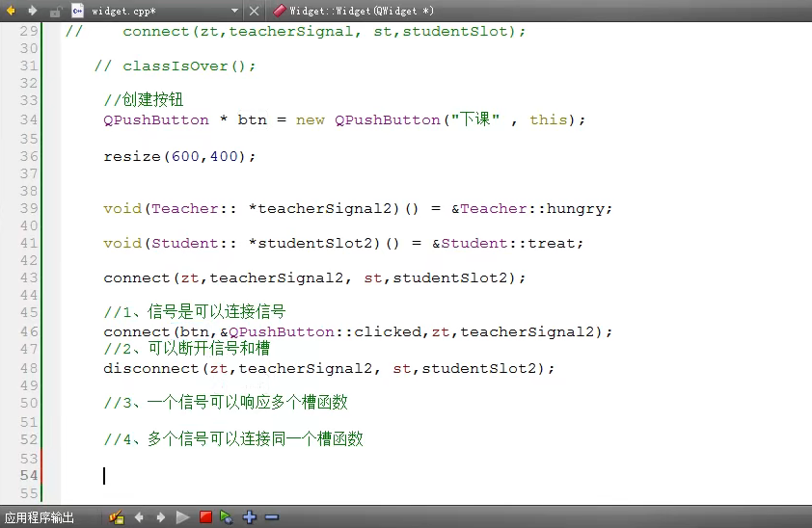Image resolution: width=812 pixels, height=528 pixels.
Task: Click line number 43 in gutter
Action: pyautogui.click(x=29, y=277)
